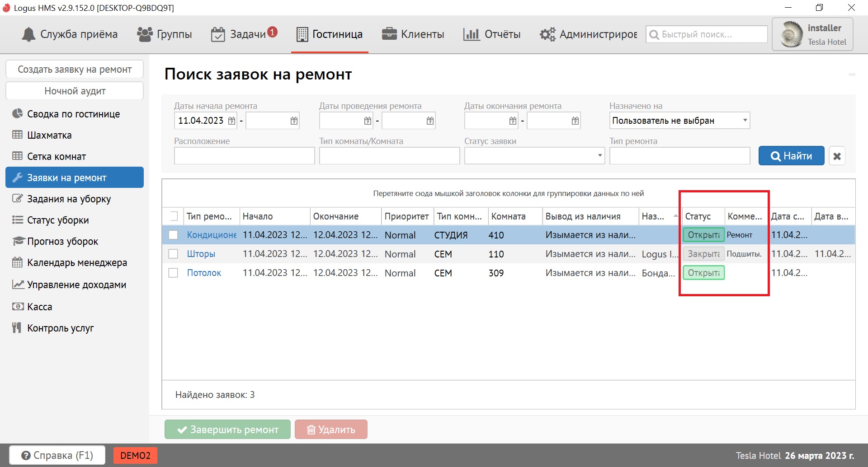The image size is (868, 467).
Task: Open Administration via gears icon
Action: 547,34
